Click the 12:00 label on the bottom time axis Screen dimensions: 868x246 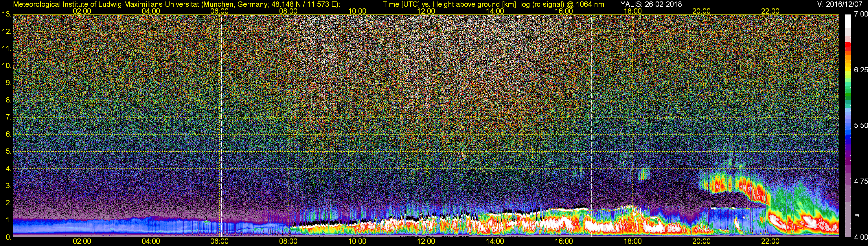[426, 241]
